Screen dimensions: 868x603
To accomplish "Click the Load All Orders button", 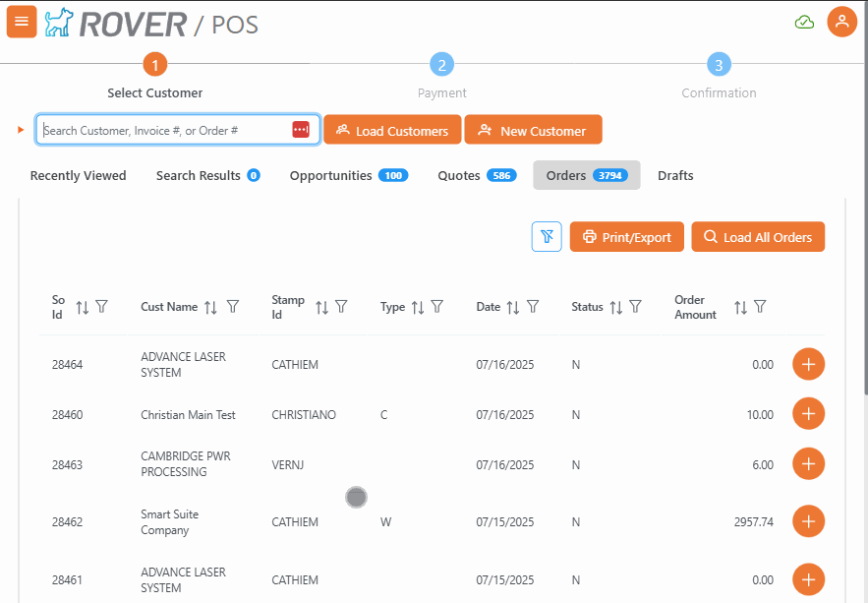I will pos(757,236).
